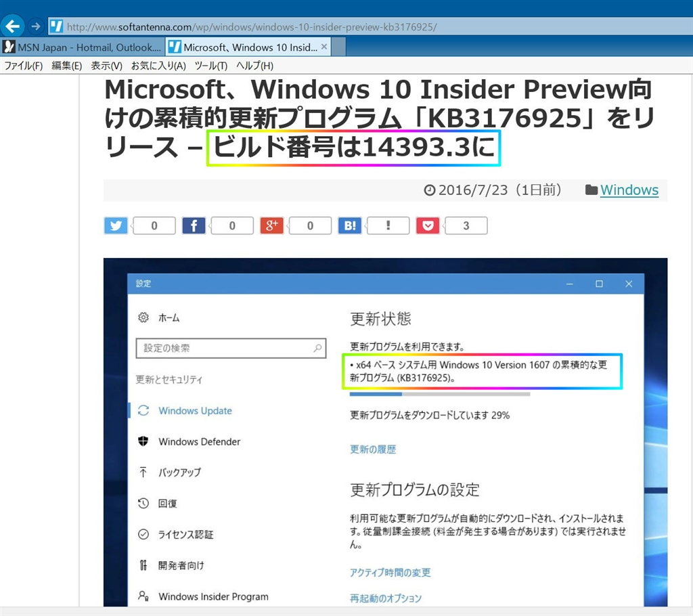Open the 表示(V) menu
This screenshot has width=693, height=616.
coord(106,66)
